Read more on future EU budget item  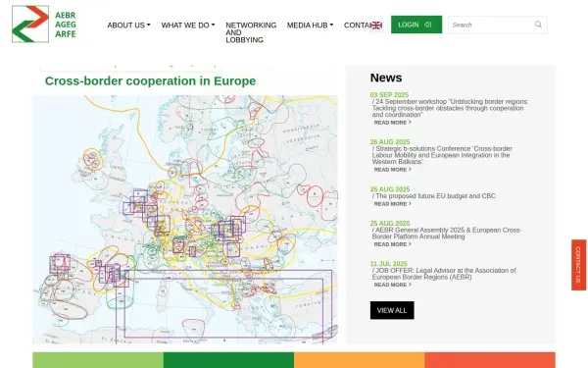(x=392, y=203)
